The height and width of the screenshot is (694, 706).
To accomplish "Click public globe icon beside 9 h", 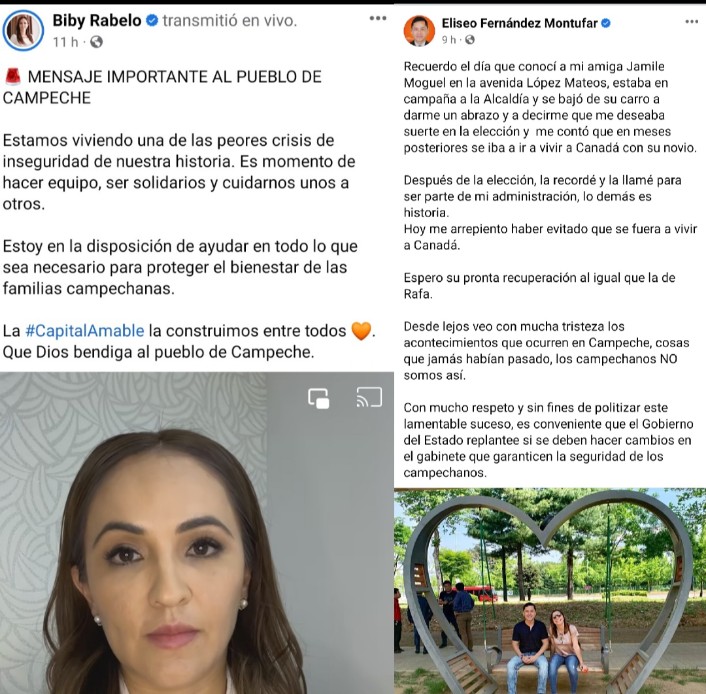I will pyautogui.click(x=470, y=40).
